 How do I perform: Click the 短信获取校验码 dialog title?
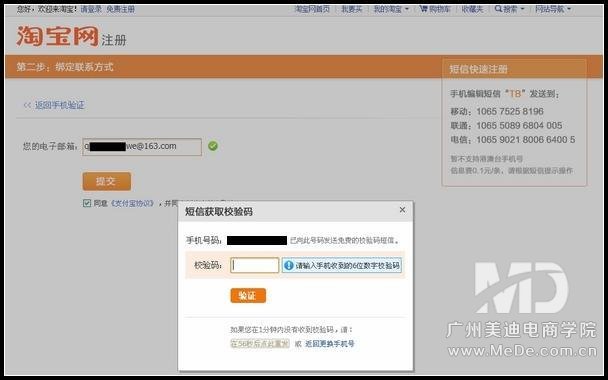click(x=219, y=212)
